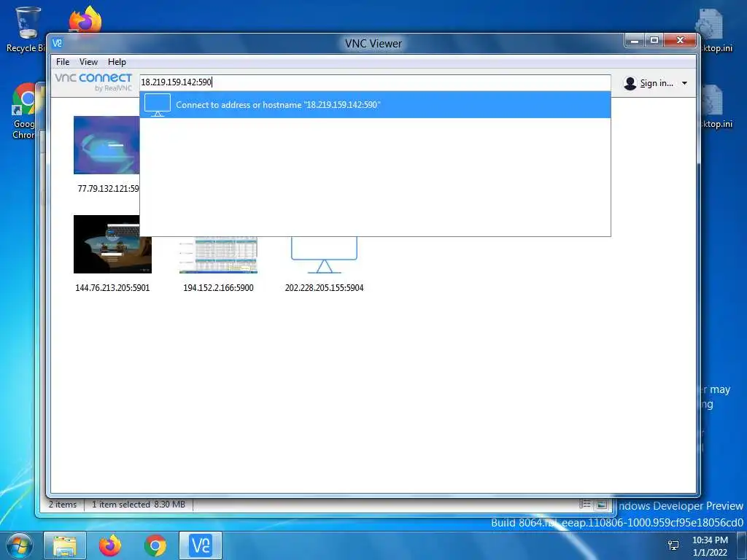This screenshot has height=560, width=747.
Task: Open the Windows Start menu
Action: coord(19,545)
